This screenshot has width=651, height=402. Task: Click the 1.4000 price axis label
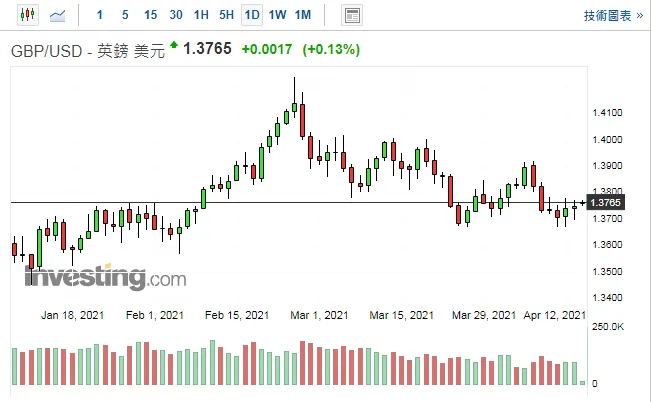607,140
